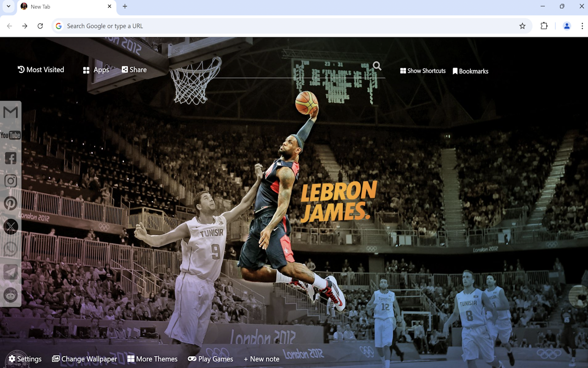Screen dimensions: 588x368
Task: Browse More Themes
Action: point(153,359)
